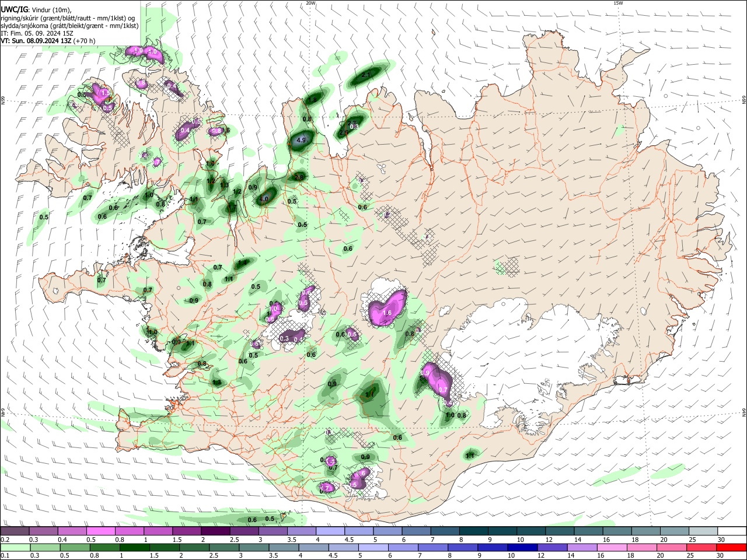747x560 pixels.
Task: Click the '2.1' precipitation value offshore north
Action: 366,75
